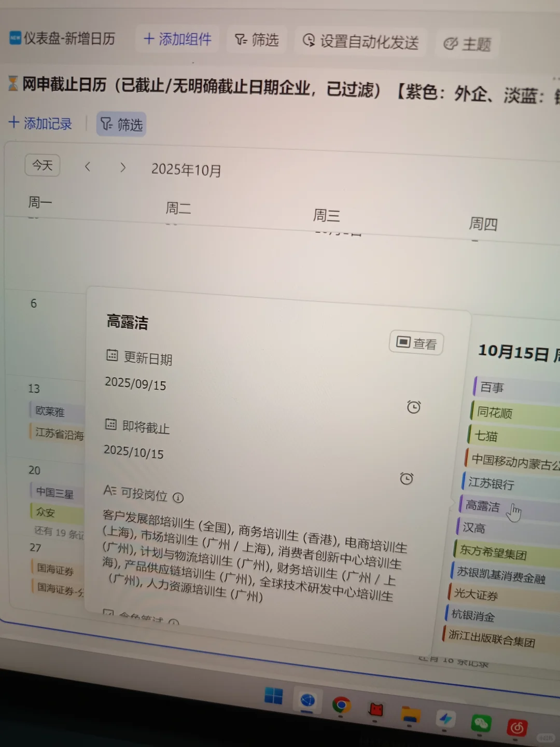The image size is (560, 747).
Task: Open 中国移动内蒙古 record in day list
Action: point(512,461)
